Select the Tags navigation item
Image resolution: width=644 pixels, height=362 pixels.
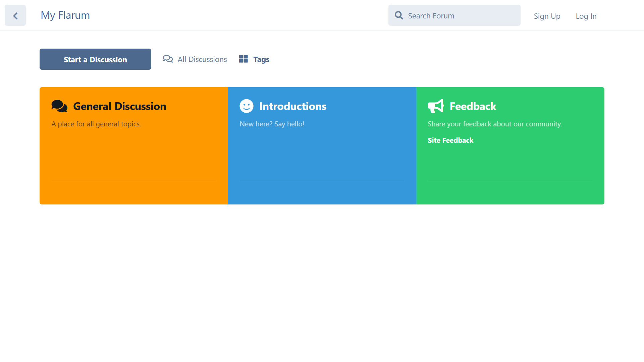254,59
